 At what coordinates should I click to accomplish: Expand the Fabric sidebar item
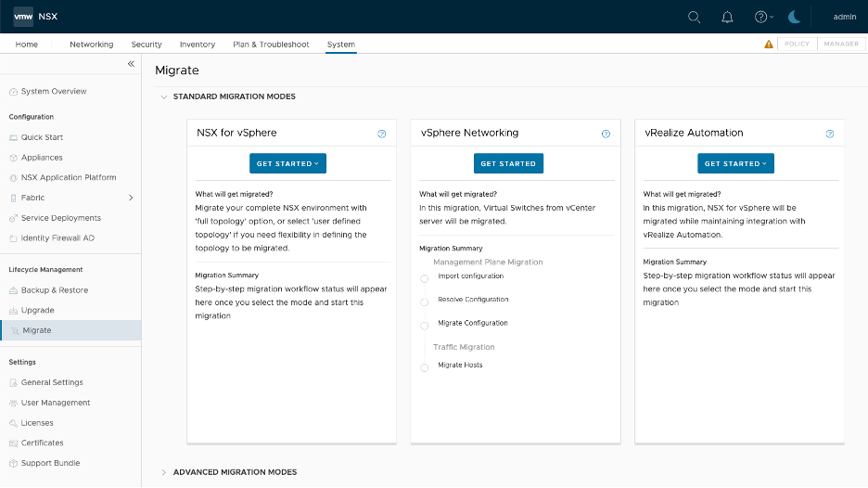point(131,198)
